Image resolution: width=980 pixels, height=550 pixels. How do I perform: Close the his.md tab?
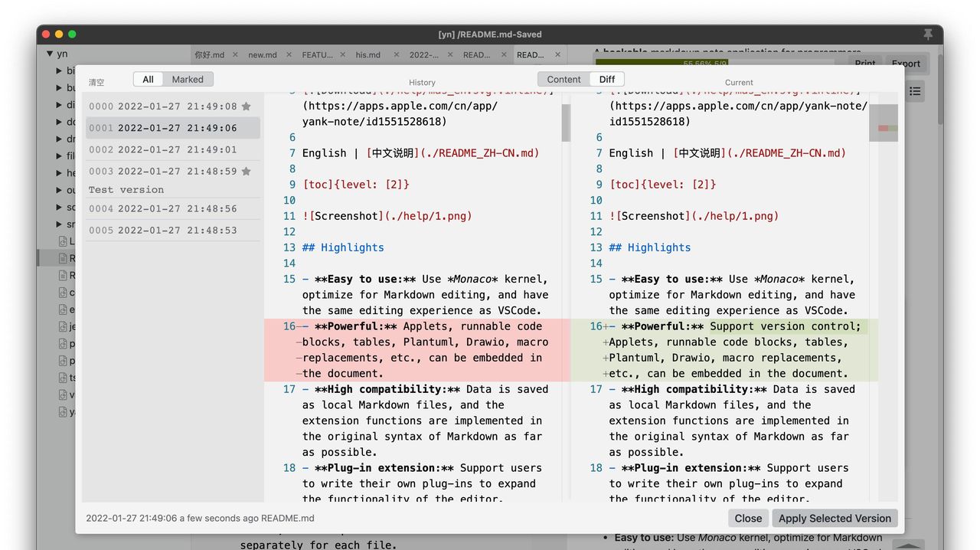397,55
